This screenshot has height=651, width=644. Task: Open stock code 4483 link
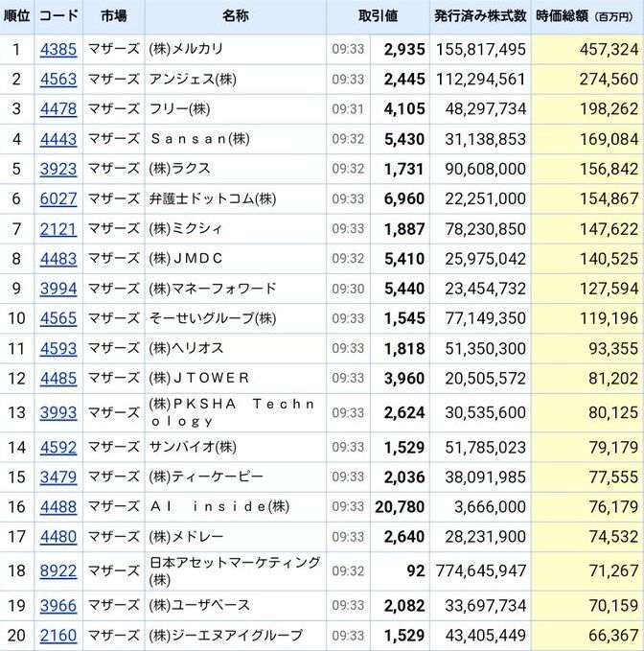coord(58,259)
